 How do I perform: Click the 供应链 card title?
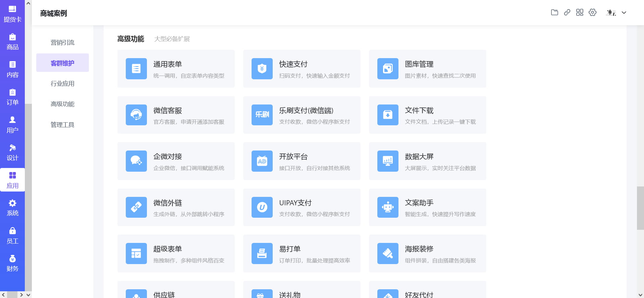(x=164, y=295)
